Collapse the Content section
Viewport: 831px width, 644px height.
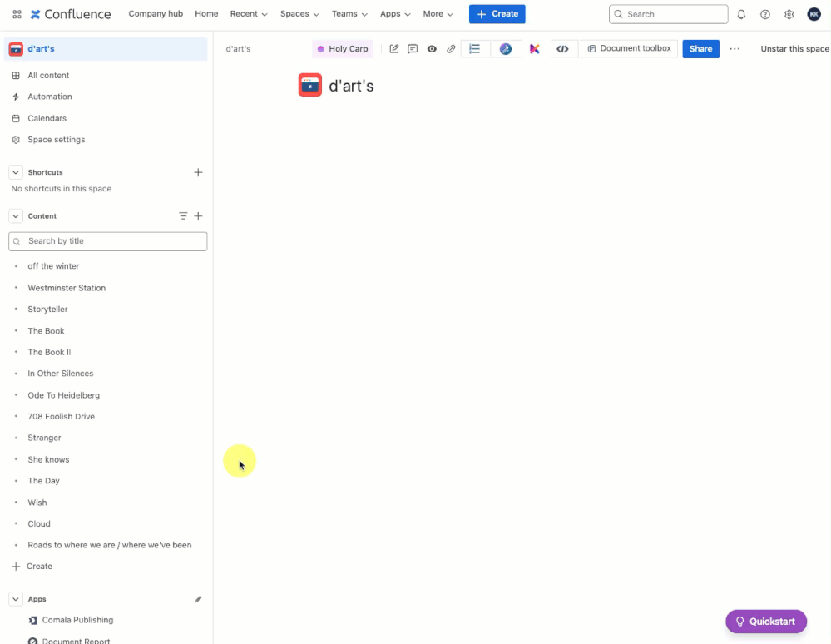(x=15, y=215)
